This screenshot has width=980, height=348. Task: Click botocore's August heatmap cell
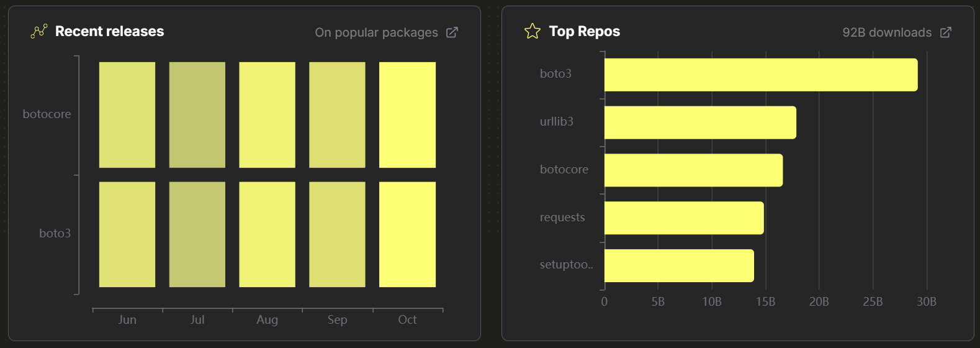pos(267,115)
